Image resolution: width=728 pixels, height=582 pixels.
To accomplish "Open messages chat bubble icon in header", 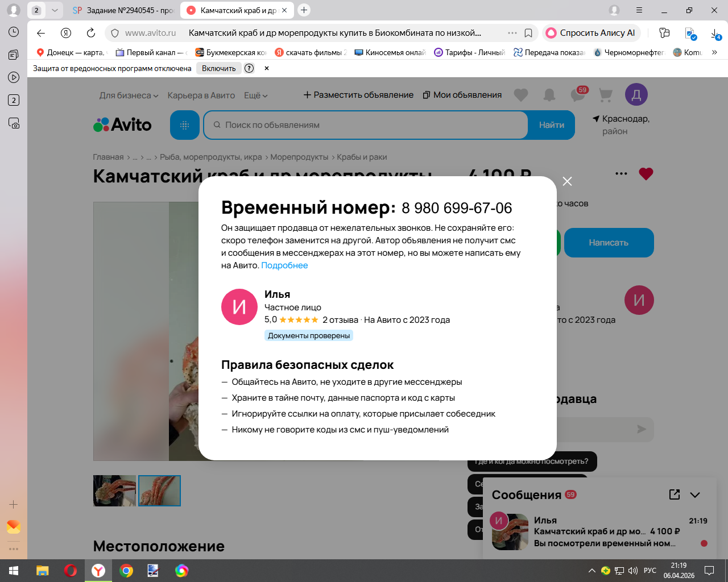I will (x=578, y=95).
